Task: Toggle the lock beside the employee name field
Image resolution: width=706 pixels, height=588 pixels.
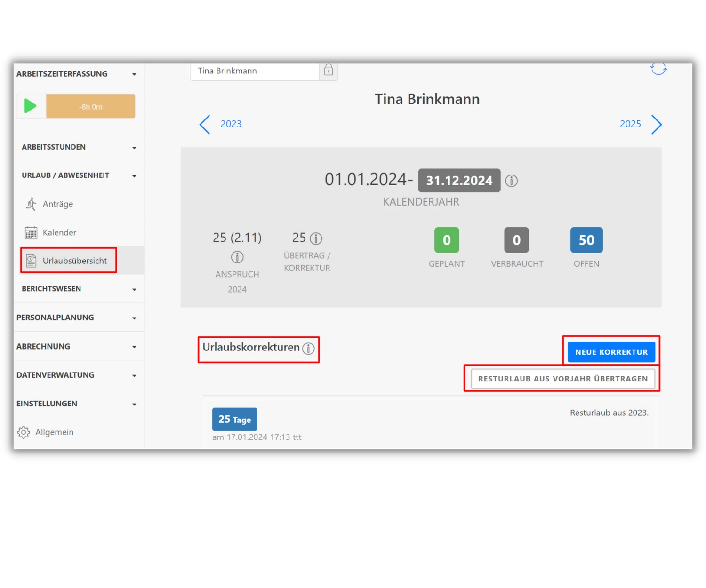Action: tap(329, 70)
